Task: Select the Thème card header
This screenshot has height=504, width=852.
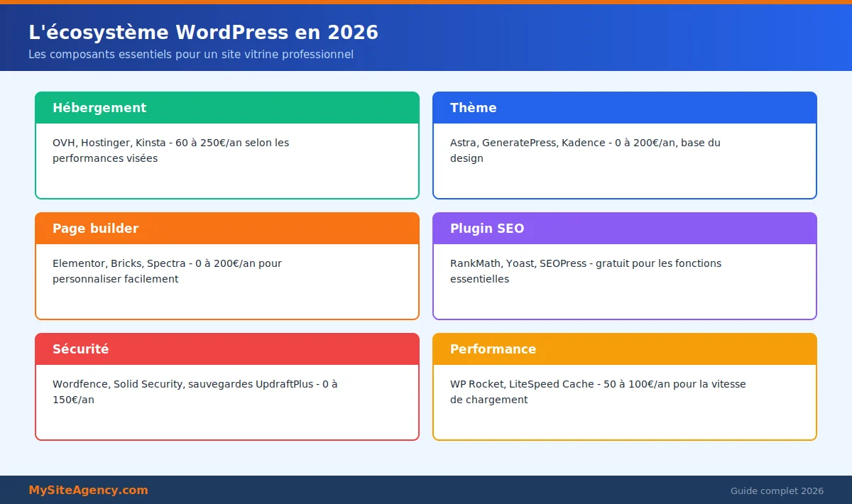Action: [625, 108]
